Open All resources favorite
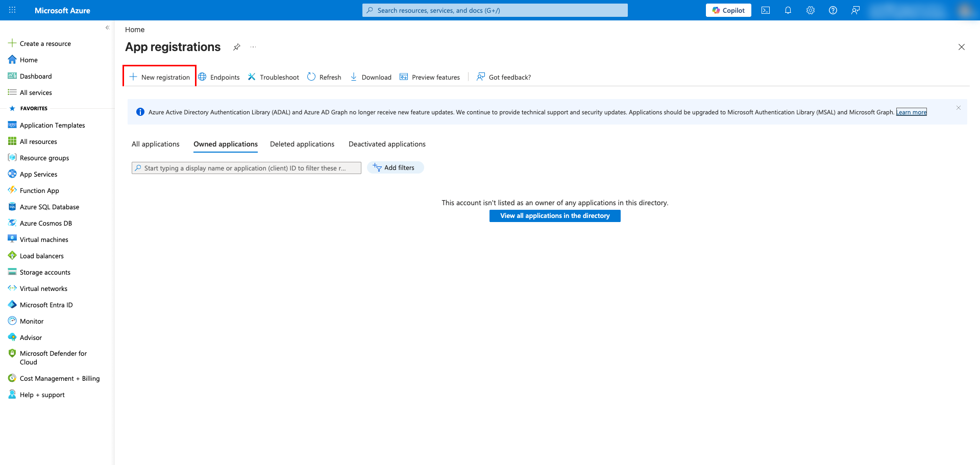This screenshot has height=465, width=980. tap(38, 141)
